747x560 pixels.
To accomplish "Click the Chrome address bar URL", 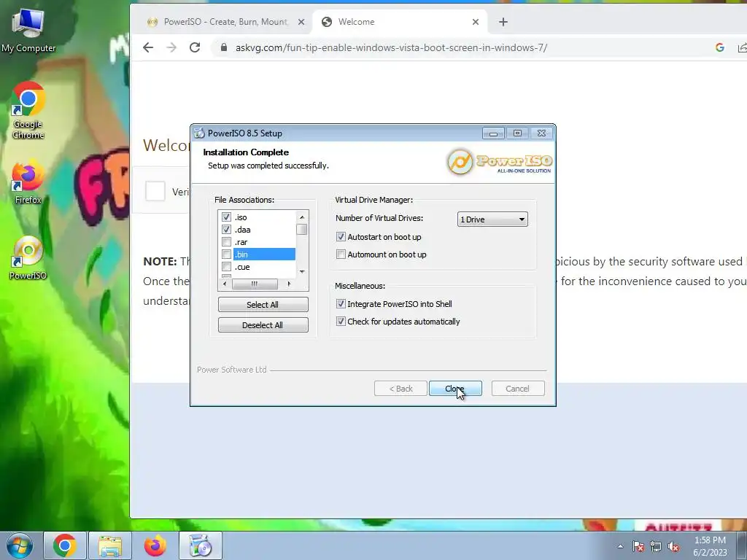I will (x=391, y=47).
